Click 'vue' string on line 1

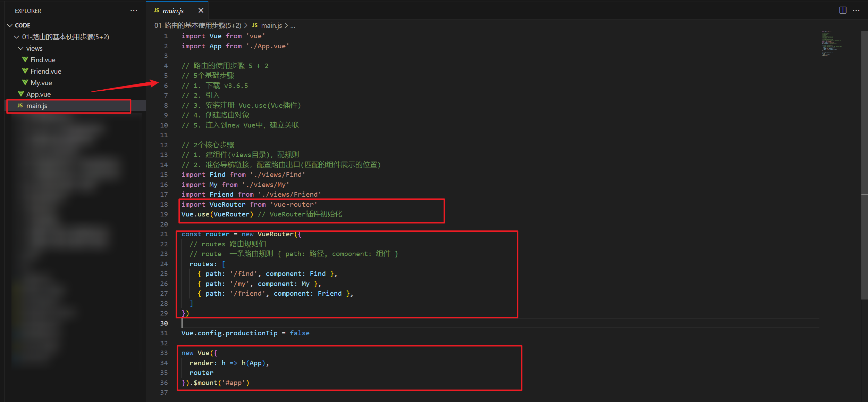pyautogui.click(x=256, y=36)
